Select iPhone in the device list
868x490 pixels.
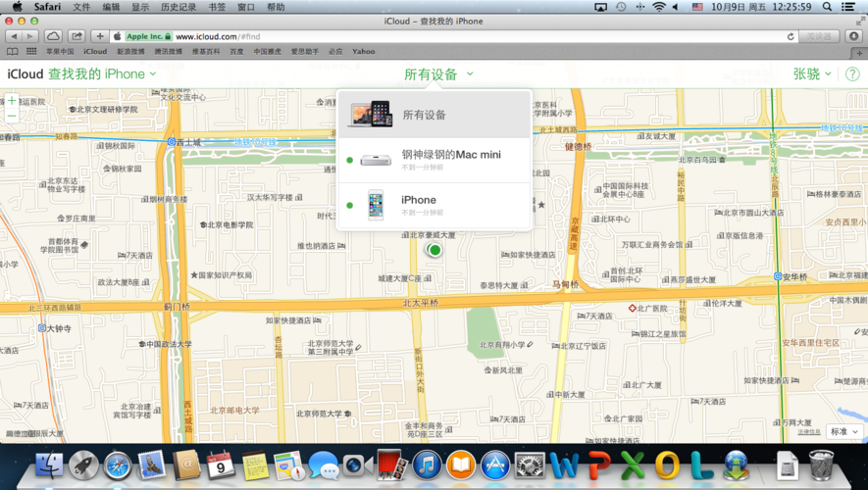tap(434, 206)
